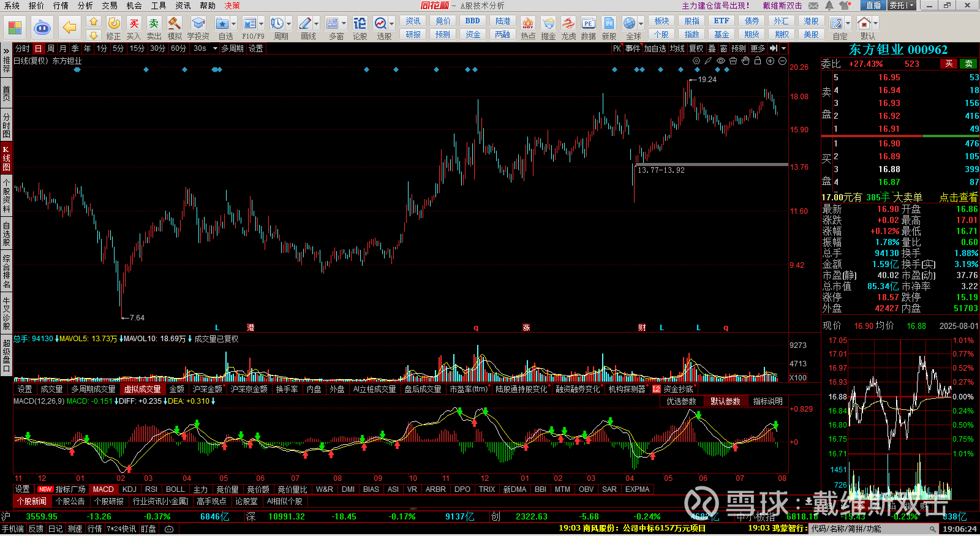
Task: Open the F10/F9 info icon
Action: (x=249, y=23)
